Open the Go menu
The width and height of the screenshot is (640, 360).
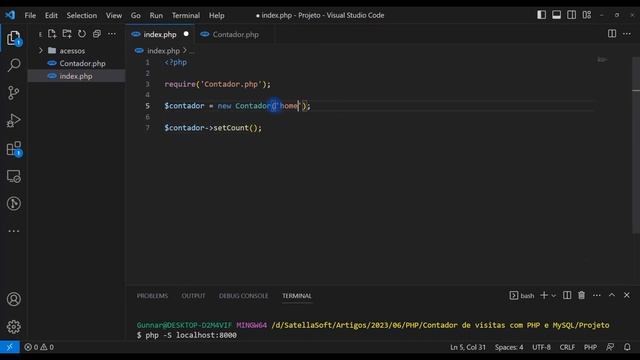(x=136, y=15)
